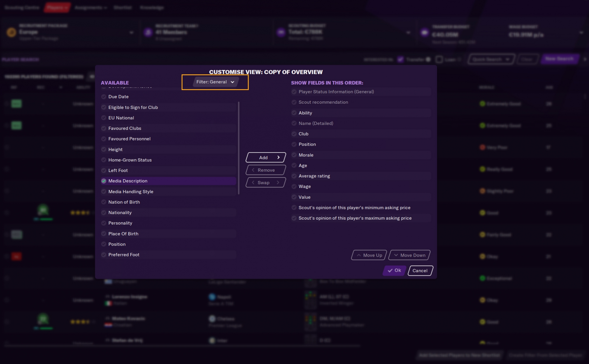Click Move Up to reorder selected field
Viewport: 589px width, 364px height.
(369, 255)
